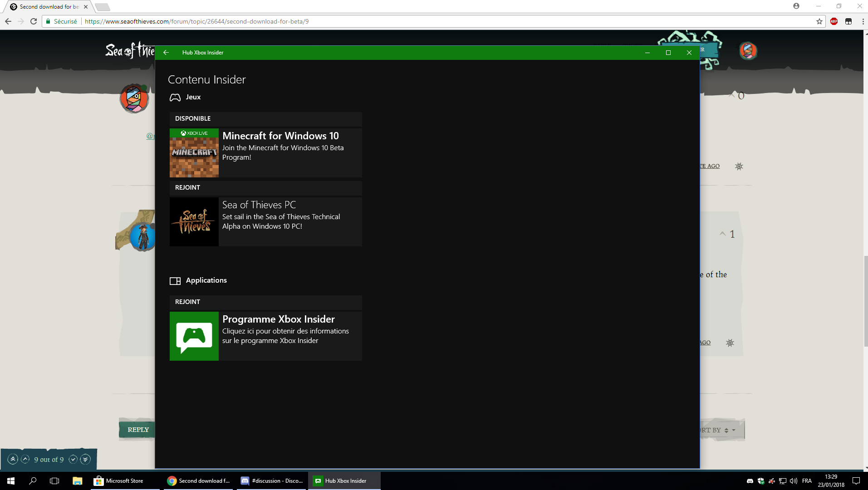The image size is (868, 490).
Task: Open the forum profile avatar in the header
Action: coord(748,51)
